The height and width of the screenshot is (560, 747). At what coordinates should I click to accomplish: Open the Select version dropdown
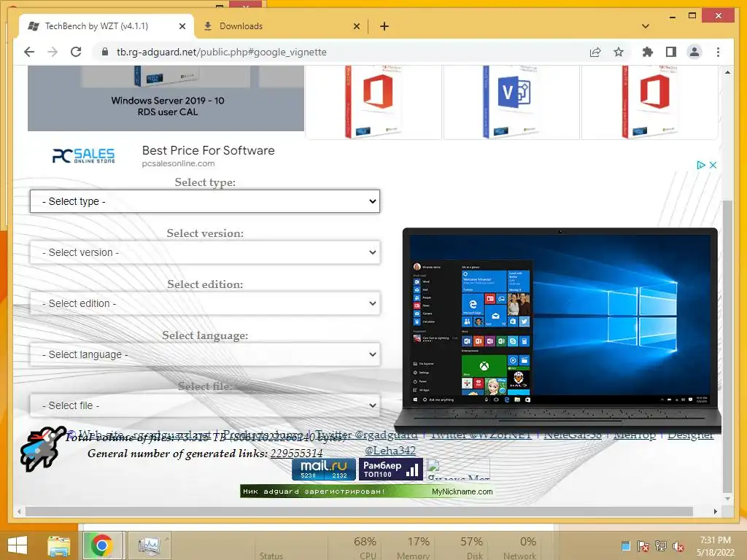tap(205, 252)
